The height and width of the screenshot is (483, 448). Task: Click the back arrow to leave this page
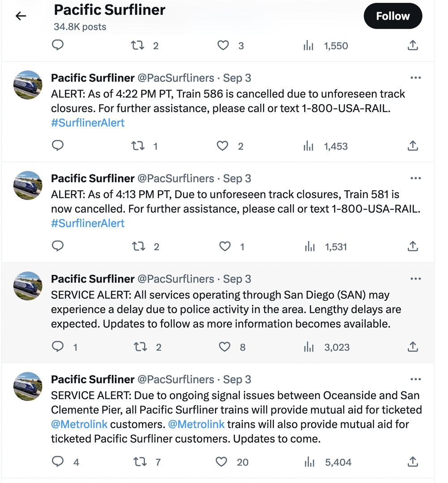(20, 16)
